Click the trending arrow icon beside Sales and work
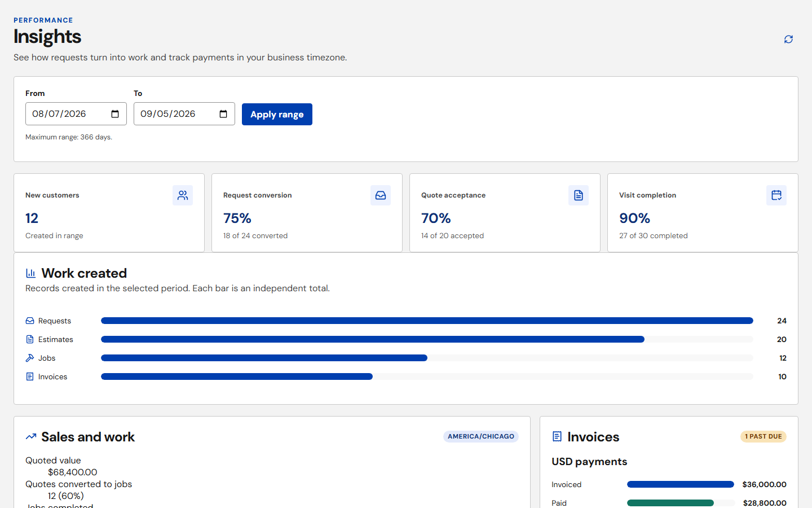 pos(31,437)
